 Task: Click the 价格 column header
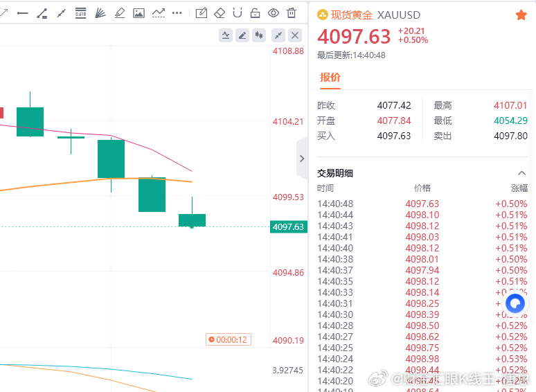coord(422,188)
